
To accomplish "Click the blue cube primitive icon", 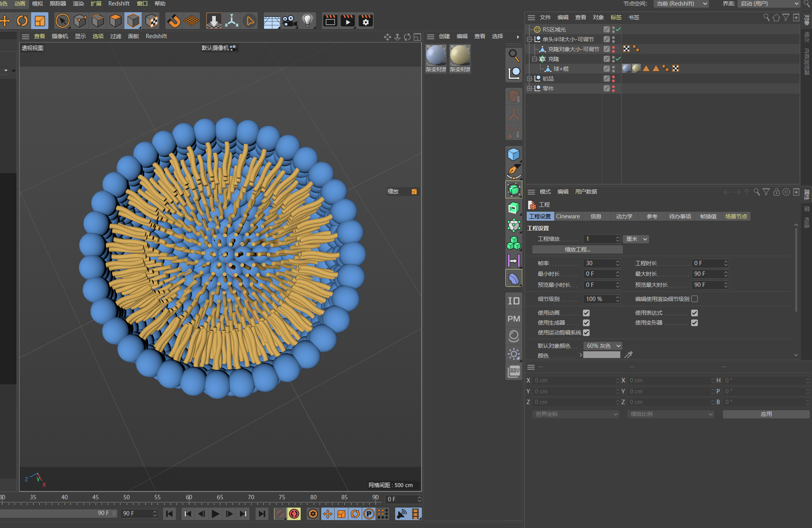I will (514, 154).
